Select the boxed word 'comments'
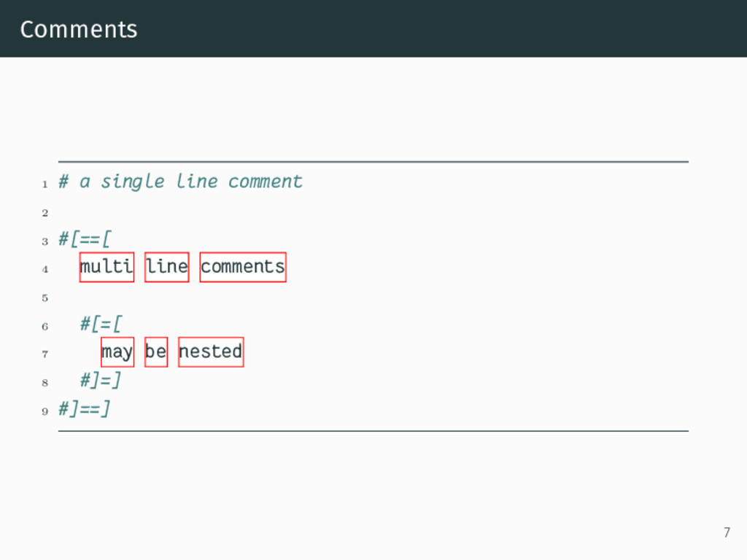 (x=243, y=267)
